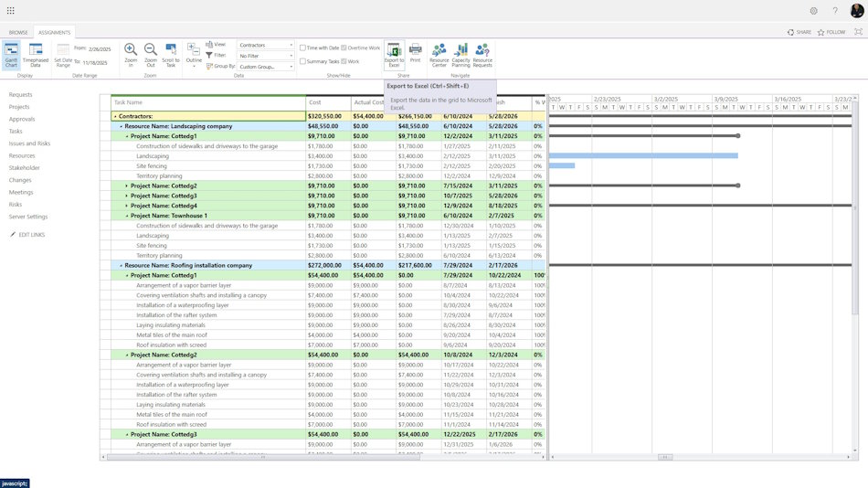The image size is (868, 488).
Task: Click the Landscaping blue Gantt bar
Action: (643, 155)
